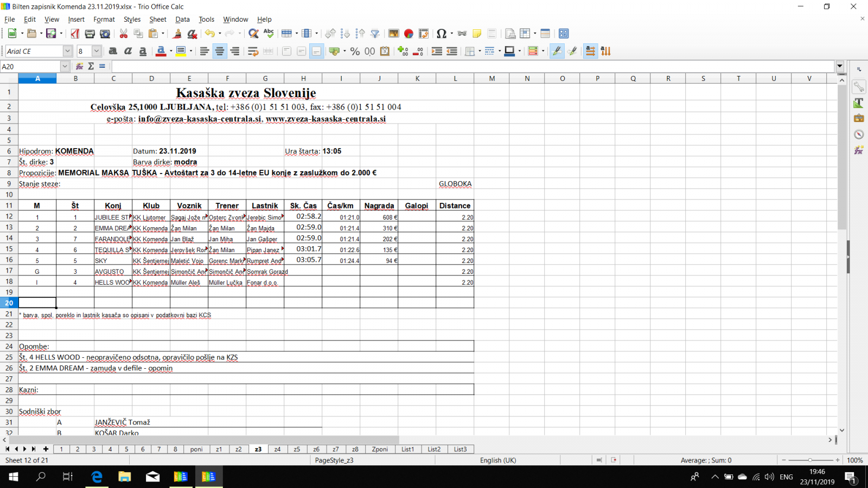Click the English (UK) language status field

pyautogui.click(x=497, y=460)
